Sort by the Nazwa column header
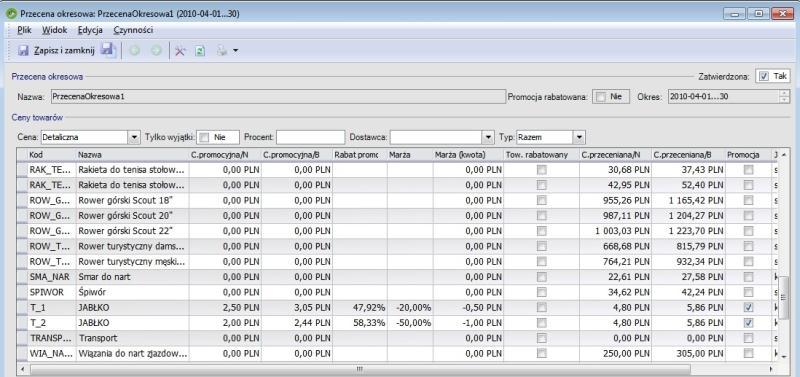Image resolution: width=800 pixels, height=377 pixels. pyautogui.click(x=132, y=155)
